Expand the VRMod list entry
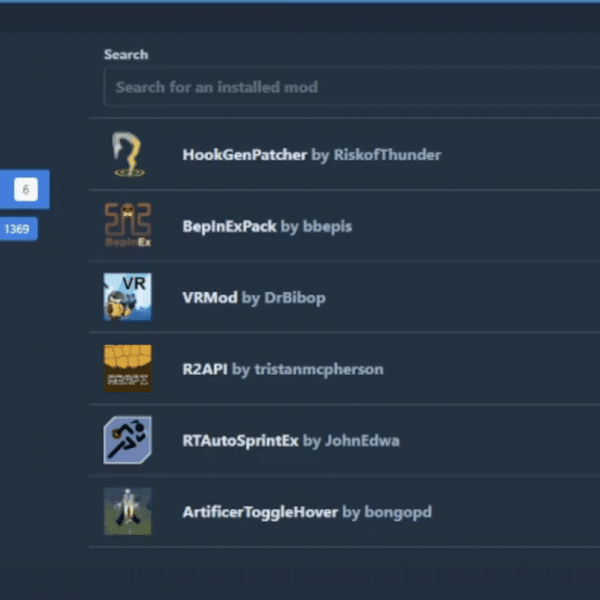This screenshot has height=600, width=600. [344, 297]
